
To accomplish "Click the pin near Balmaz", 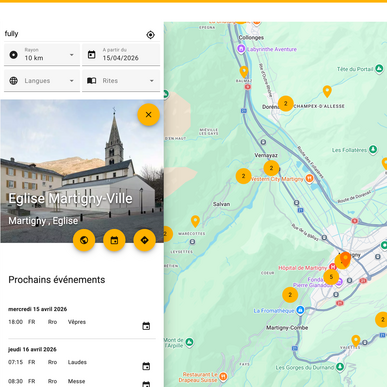I will 244,72.
